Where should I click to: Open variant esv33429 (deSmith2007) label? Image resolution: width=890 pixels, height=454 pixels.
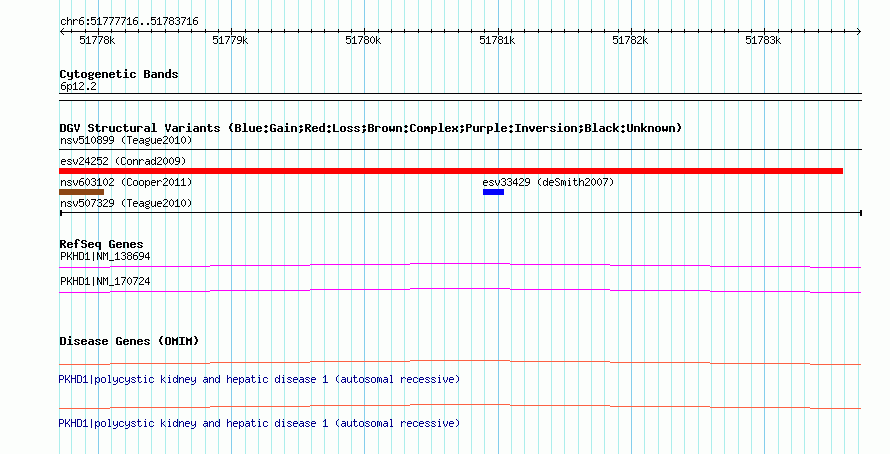point(548,182)
